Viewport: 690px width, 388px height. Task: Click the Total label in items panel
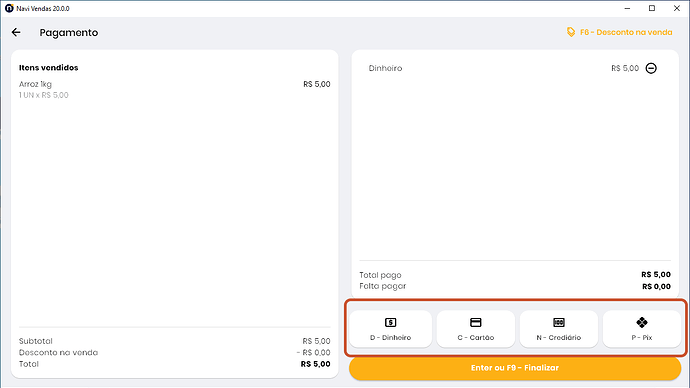[29, 364]
